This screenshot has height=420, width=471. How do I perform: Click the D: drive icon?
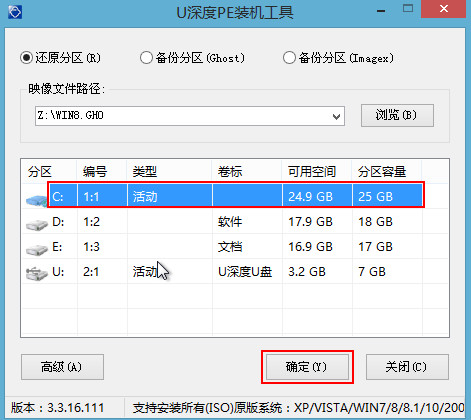37,226
